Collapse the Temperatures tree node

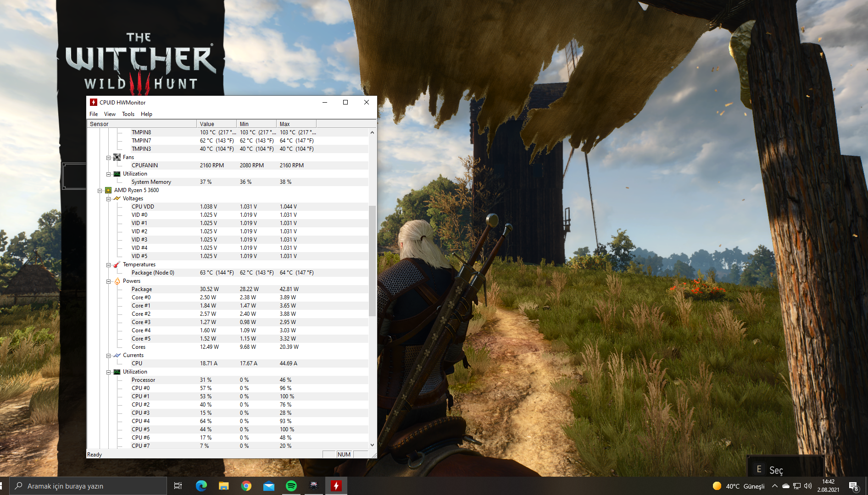point(109,264)
